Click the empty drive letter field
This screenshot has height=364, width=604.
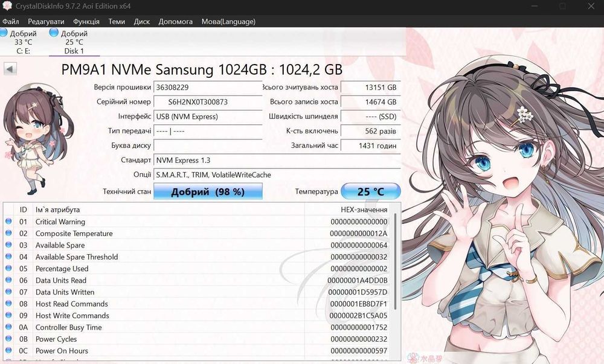coord(208,146)
